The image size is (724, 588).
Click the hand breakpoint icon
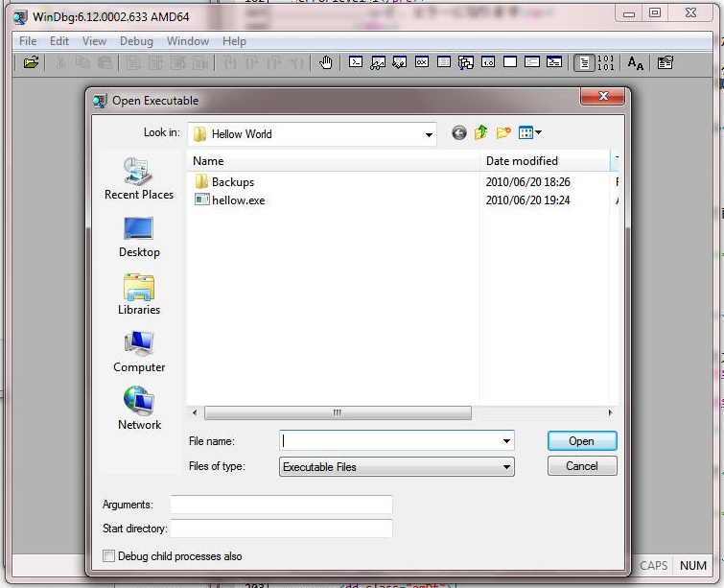click(x=325, y=62)
